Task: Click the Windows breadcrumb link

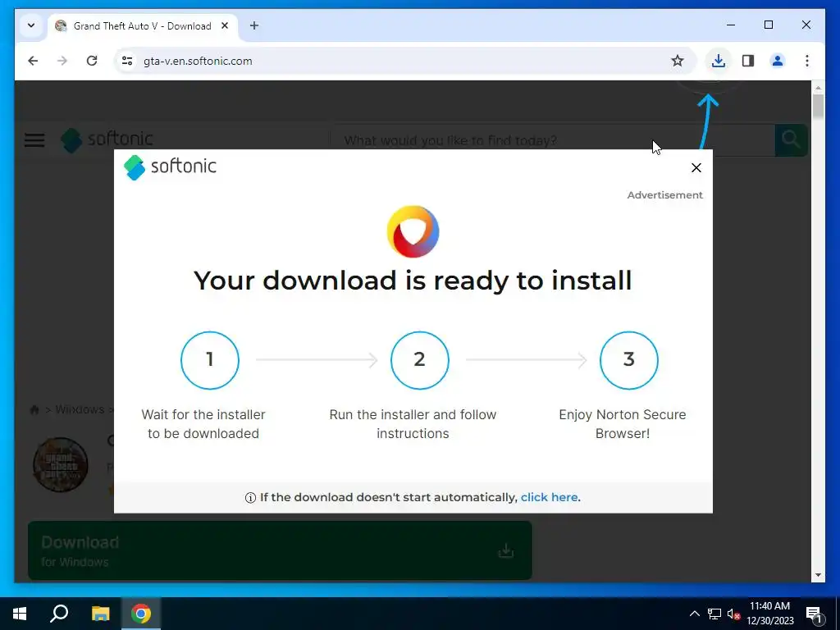Action: pyautogui.click(x=80, y=410)
